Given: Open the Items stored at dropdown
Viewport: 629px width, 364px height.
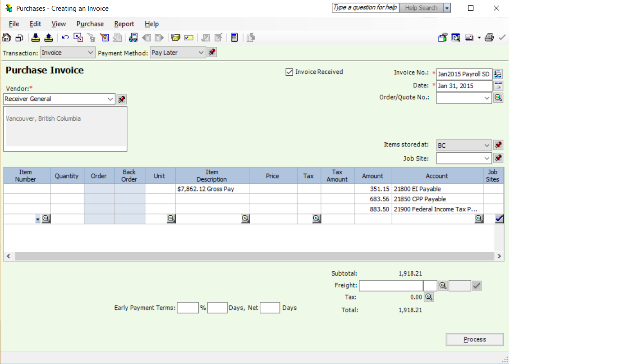Looking at the screenshot, I should click(x=487, y=146).
